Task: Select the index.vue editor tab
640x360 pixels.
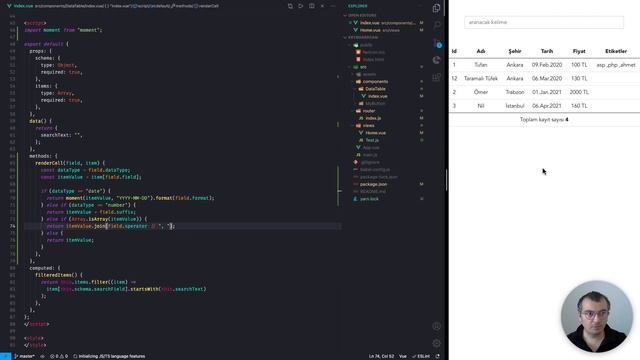Action: tap(20, 6)
